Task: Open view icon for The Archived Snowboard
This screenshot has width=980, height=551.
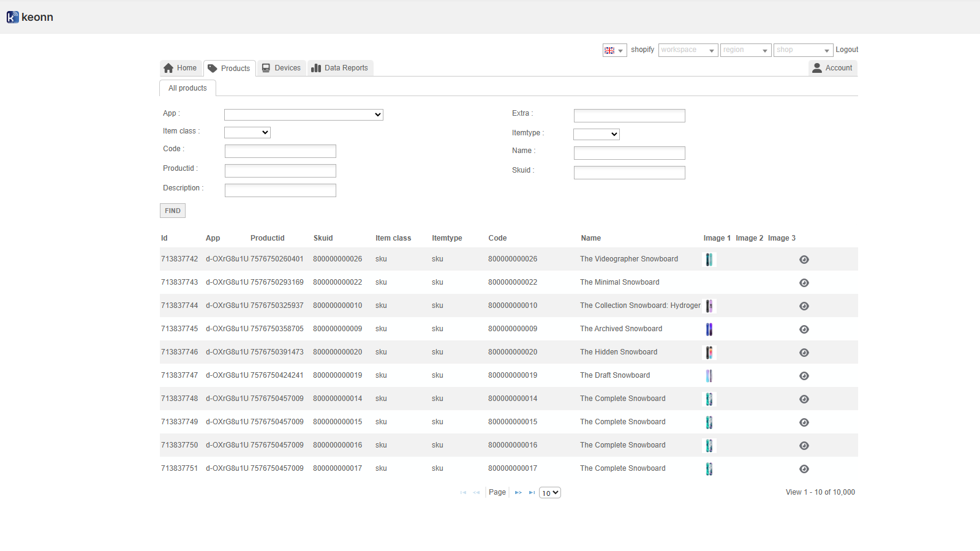Action: (804, 329)
